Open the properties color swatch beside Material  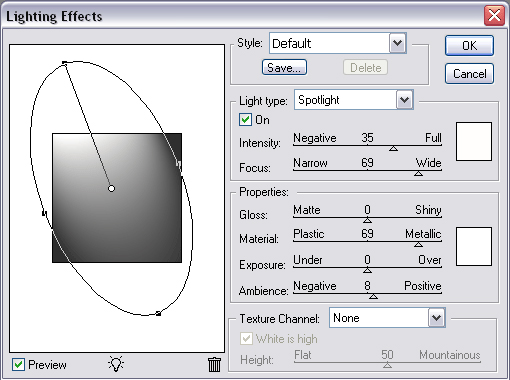point(474,246)
